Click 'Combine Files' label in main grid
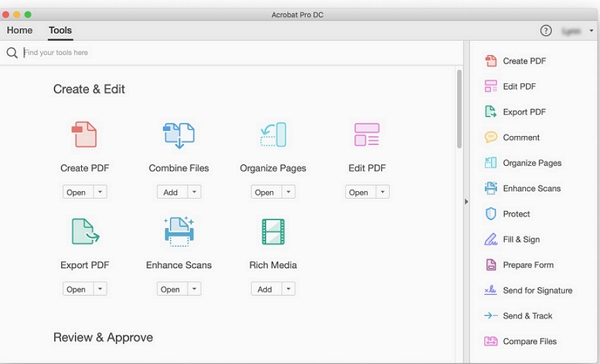Screen dimensions: 600x364 coord(179,168)
